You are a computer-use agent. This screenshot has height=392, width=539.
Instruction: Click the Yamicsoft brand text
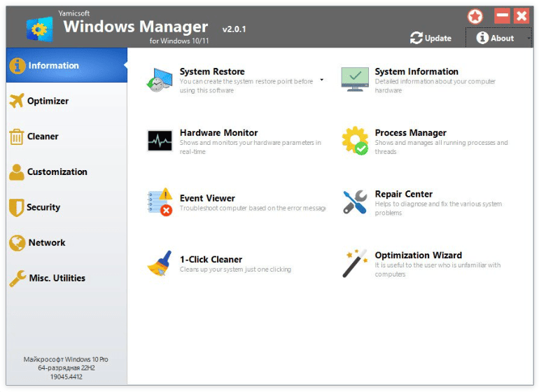pos(74,13)
